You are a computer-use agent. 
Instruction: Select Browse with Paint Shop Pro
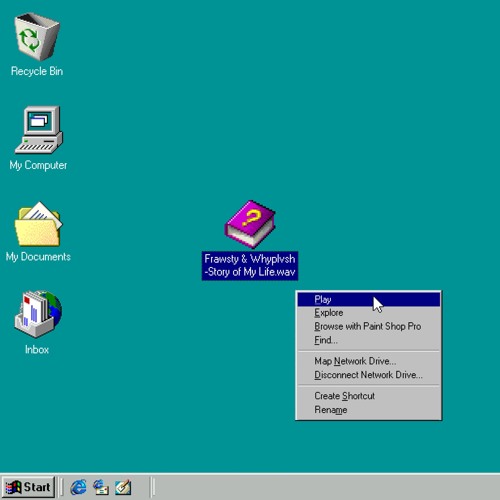point(369,326)
